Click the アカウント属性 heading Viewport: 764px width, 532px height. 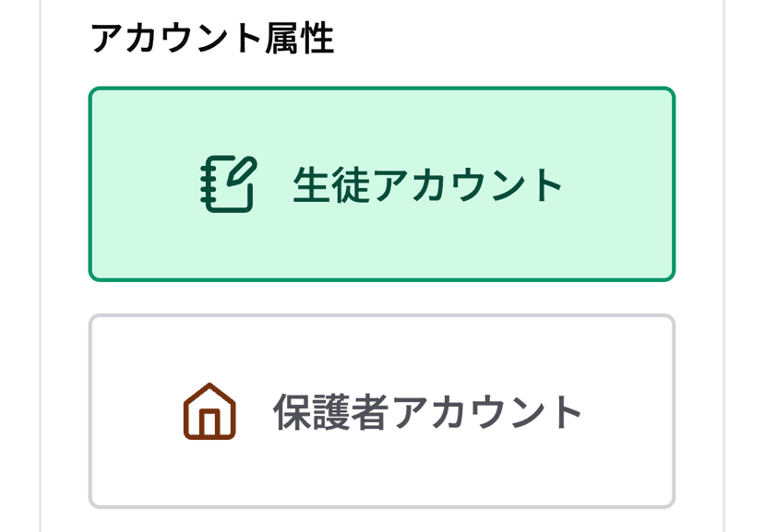(x=212, y=40)
